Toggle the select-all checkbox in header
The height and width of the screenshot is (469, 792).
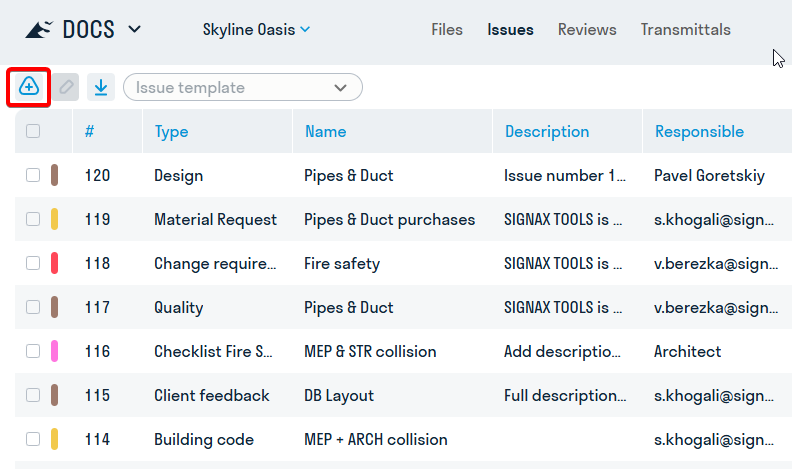click(33, 131)
